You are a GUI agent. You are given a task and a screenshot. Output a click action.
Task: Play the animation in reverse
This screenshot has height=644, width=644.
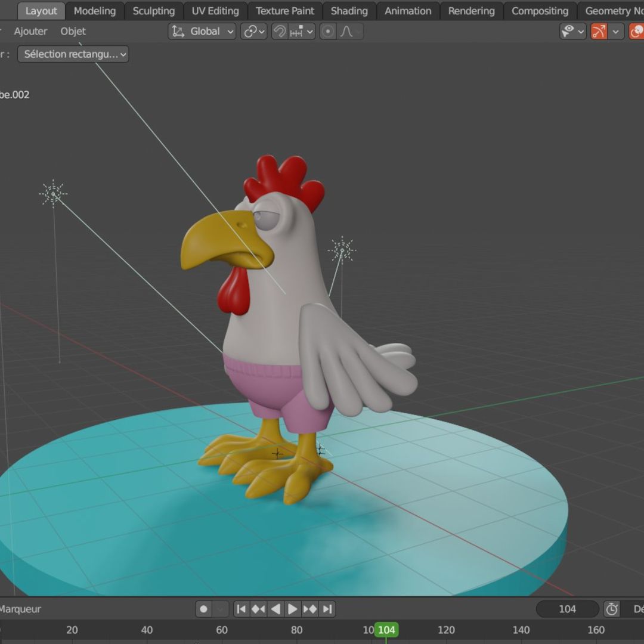(x=275, y=609)
